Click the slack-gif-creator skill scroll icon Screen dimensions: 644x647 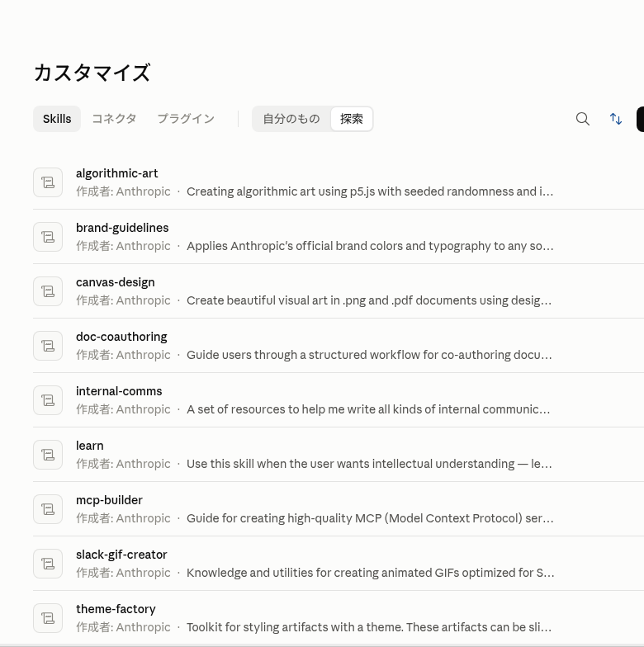pyautogui.click(x=48, y=564)
